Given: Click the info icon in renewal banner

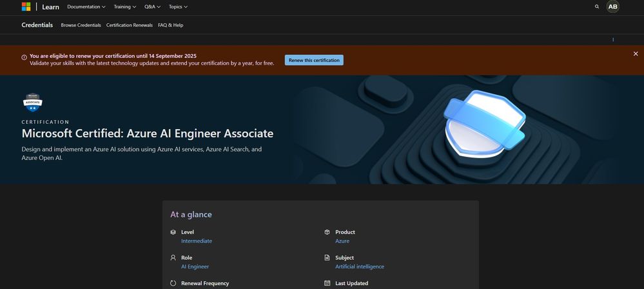Looking at the screenshot, I should pyautogui.click(x=24, y=57).
